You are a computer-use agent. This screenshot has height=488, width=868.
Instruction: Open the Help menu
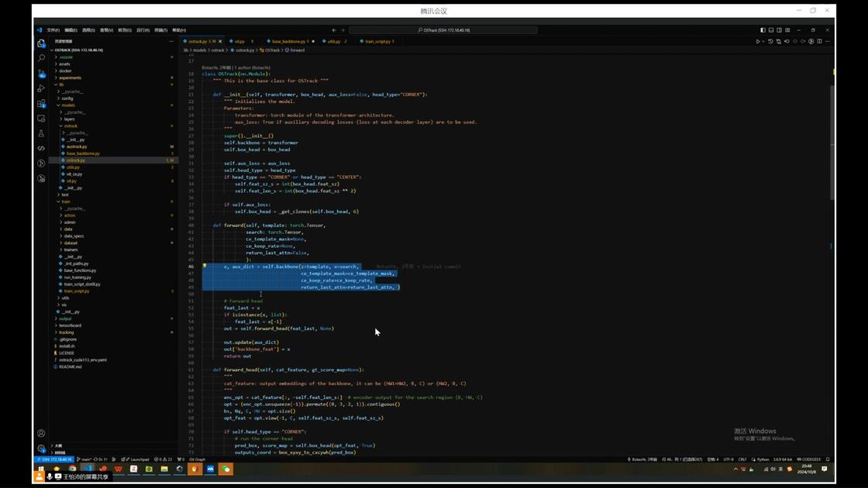[x=179, y=30]
